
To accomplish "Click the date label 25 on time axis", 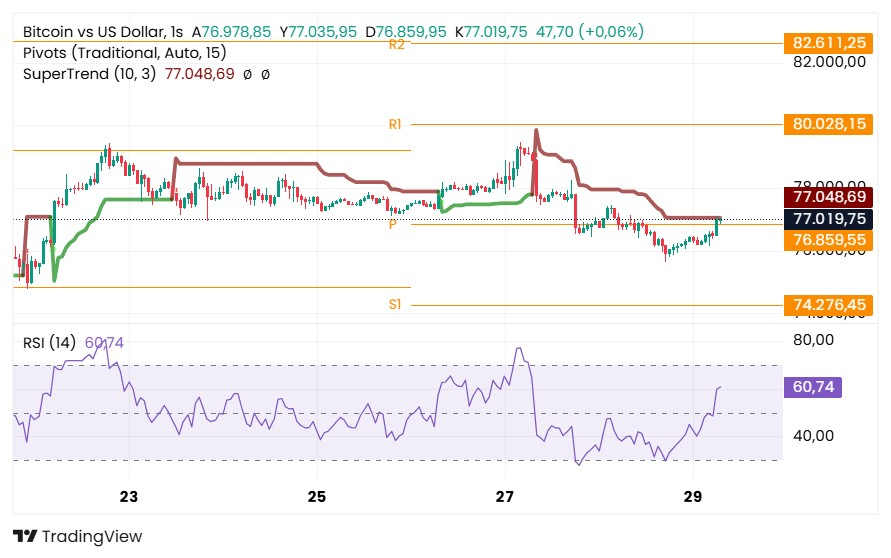I will [317, 497].
